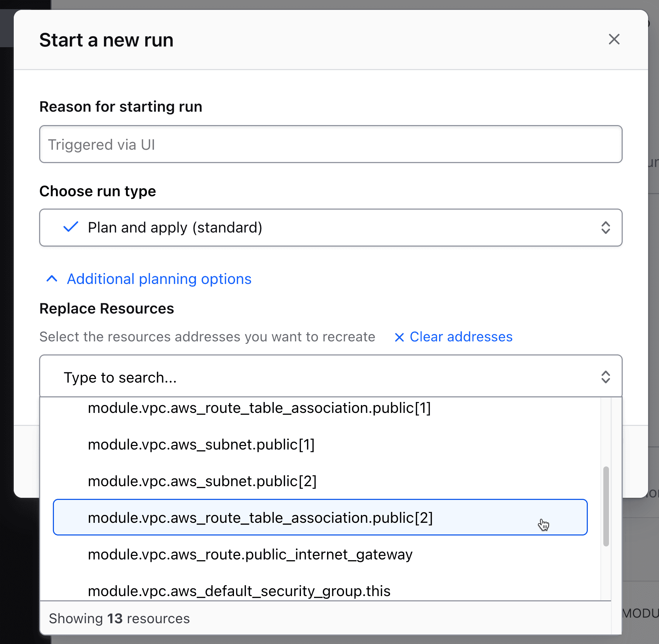Click the upward chevron beside Additional planning options
This screenshot has width=659, height=644.
[x=51, y=279]
